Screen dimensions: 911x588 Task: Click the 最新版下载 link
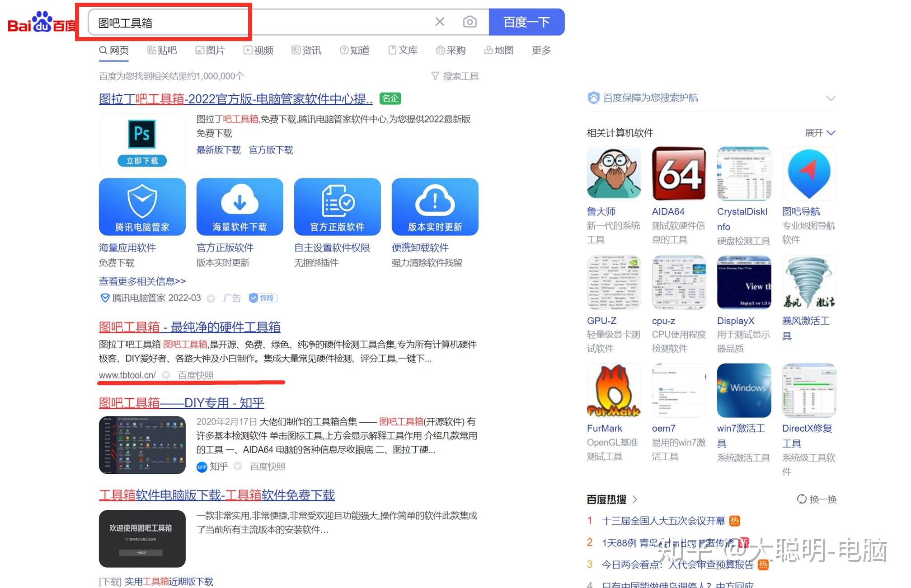[x=219, y=150]
